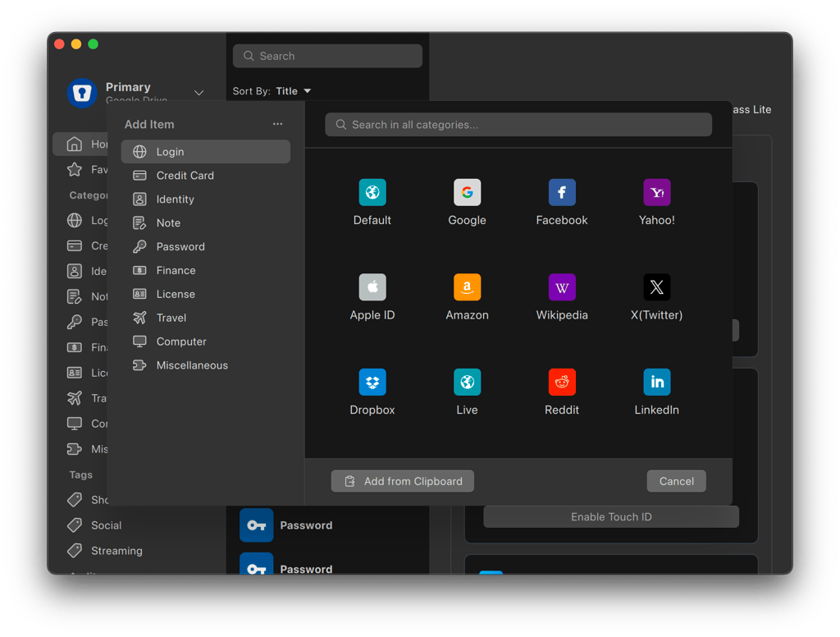
Task: Select the LinkedIn login template
Action: pyautogui.click(x=657, y=382)
